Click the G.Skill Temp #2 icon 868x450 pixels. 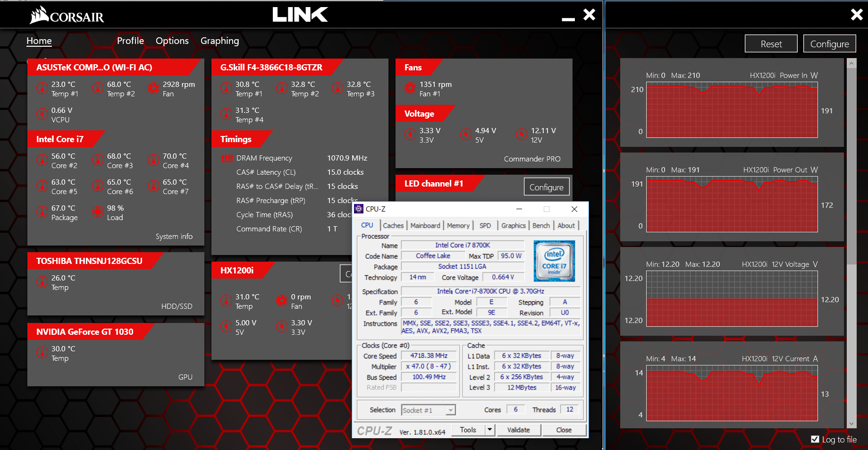[282, 88]
